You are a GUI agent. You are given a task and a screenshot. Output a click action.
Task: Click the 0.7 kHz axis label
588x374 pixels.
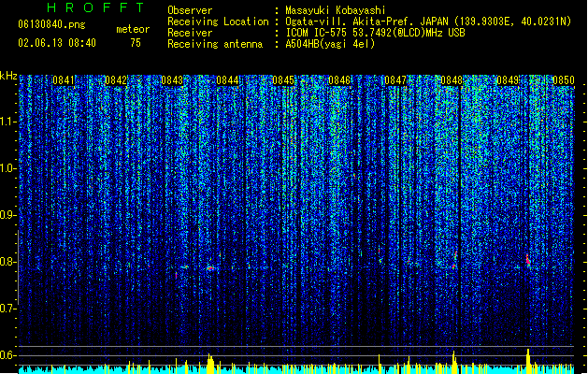[x=8, y=309]
